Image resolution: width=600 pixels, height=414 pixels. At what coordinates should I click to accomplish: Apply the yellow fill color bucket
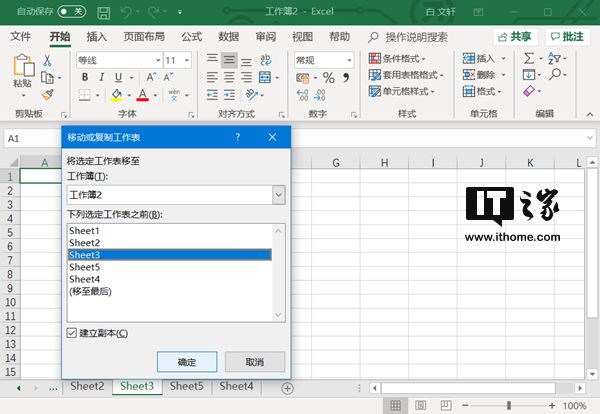[117, 95]
